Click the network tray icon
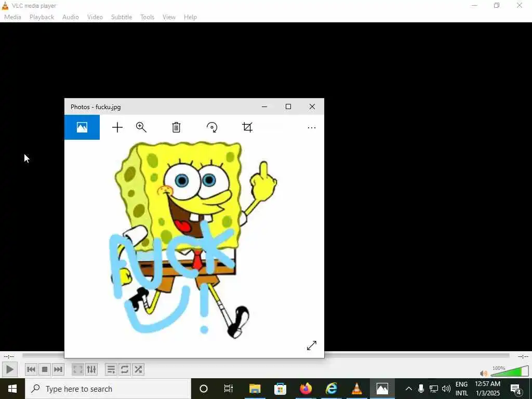Screen dimensions: 532x399 pos(434,389)
